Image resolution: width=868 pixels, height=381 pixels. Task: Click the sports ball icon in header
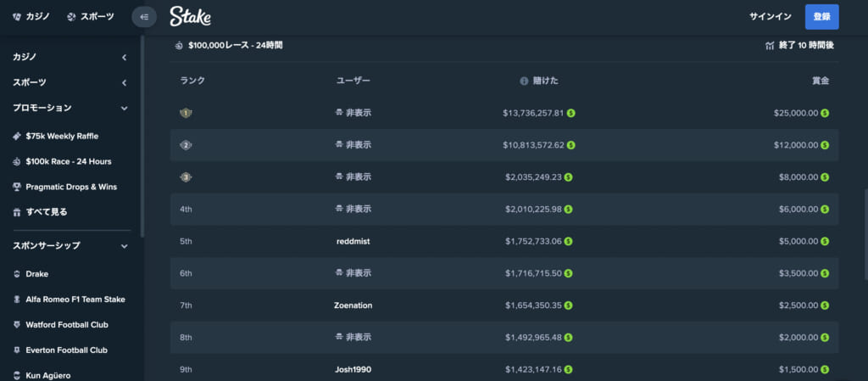[x=71, y=17]
